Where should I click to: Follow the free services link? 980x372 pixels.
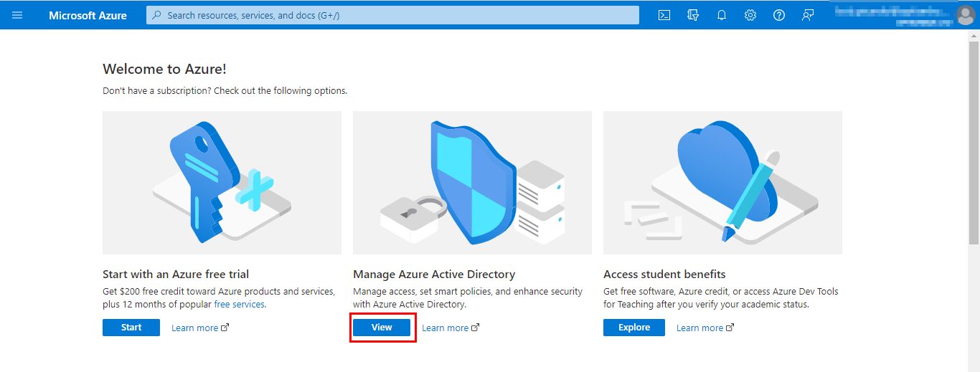[239, 305]
